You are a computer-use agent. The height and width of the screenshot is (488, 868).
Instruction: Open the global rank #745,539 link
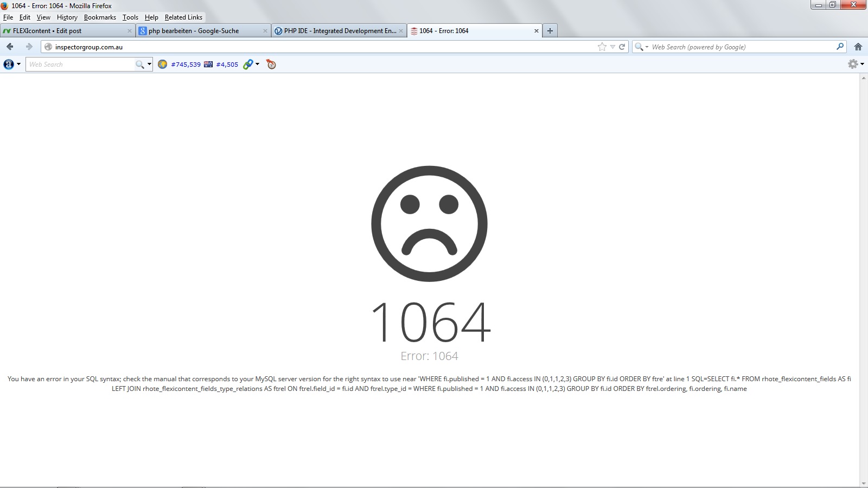(x=186, y=65)
